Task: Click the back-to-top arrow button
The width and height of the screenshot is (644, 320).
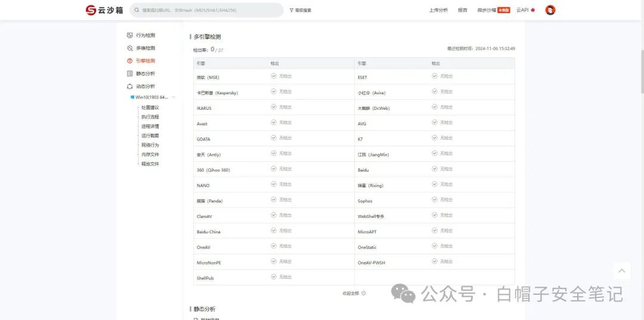Action: point(622,270)
